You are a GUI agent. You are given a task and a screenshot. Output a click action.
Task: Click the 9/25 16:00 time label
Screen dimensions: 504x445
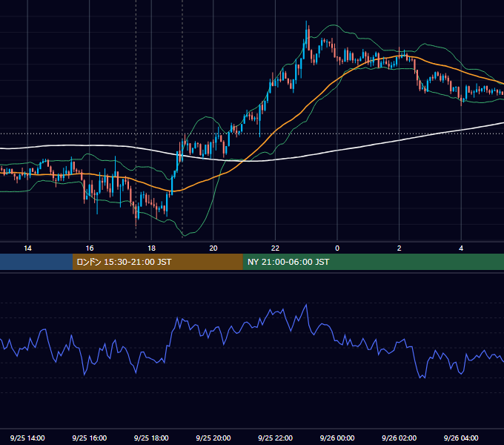click(90, 438)
